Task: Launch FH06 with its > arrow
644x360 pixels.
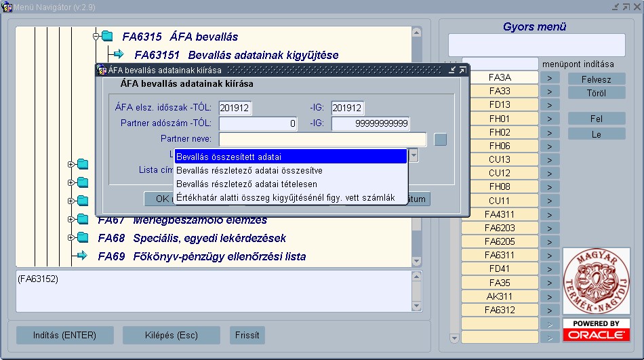Action: click(550, 146)
